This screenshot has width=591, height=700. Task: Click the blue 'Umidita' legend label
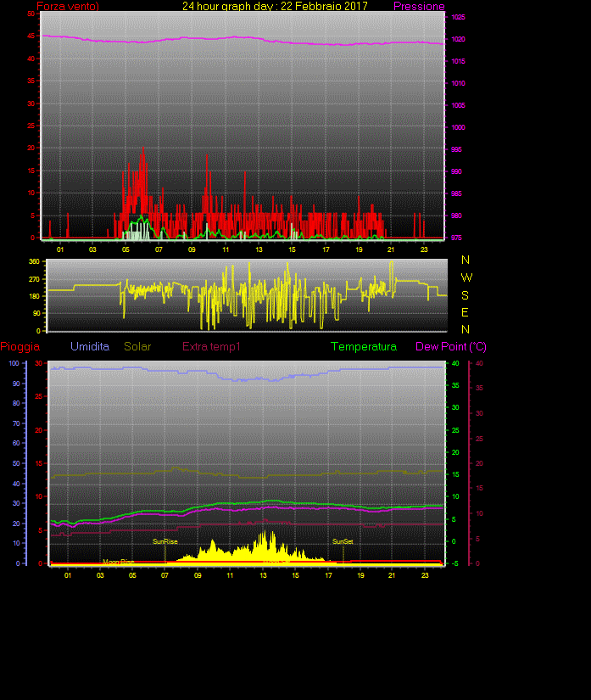[x=90, y=346]
